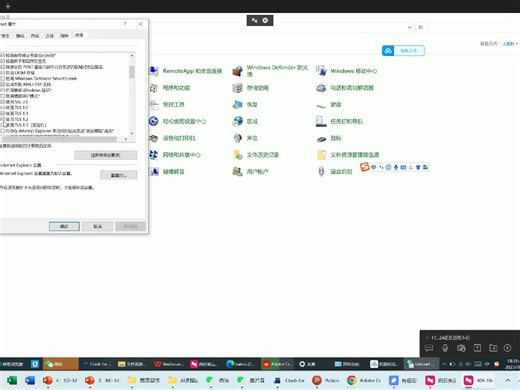
Task: Expand the system tray hidden icons chevron
Action: (444, 364)
